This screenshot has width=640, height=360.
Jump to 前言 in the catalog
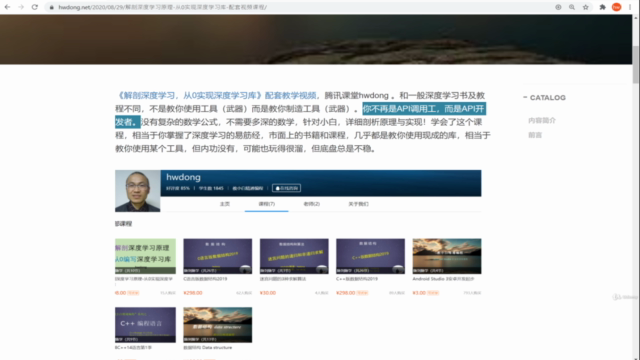pos(535,135)
